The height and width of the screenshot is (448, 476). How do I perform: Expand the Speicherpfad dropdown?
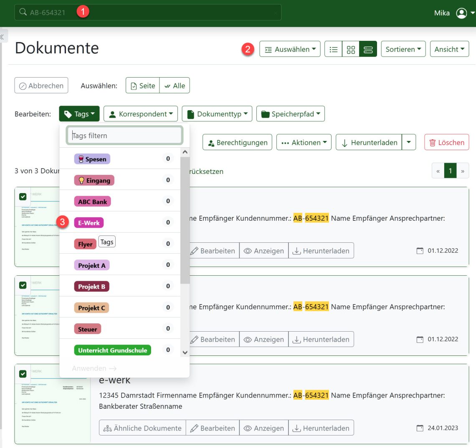tap(291, 113)
